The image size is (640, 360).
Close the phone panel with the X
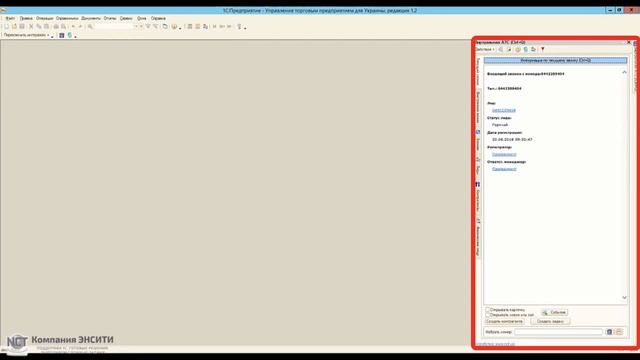pyautogui.click(x=629, y=42)
